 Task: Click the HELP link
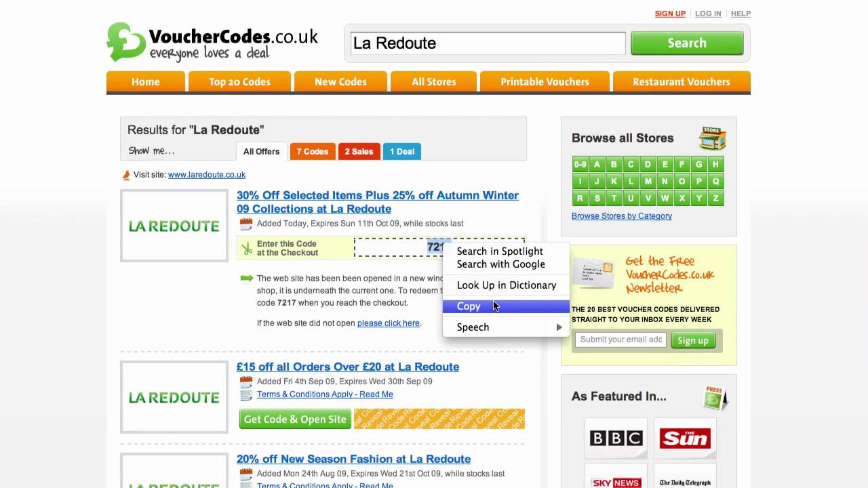741,14
